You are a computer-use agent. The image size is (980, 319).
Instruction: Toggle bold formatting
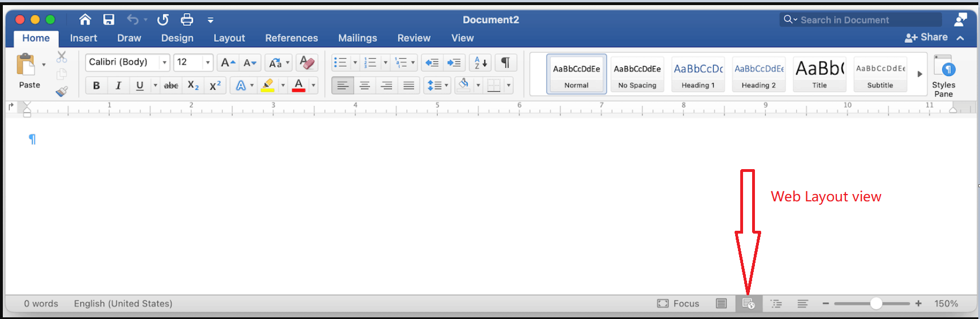coord(96,85)
